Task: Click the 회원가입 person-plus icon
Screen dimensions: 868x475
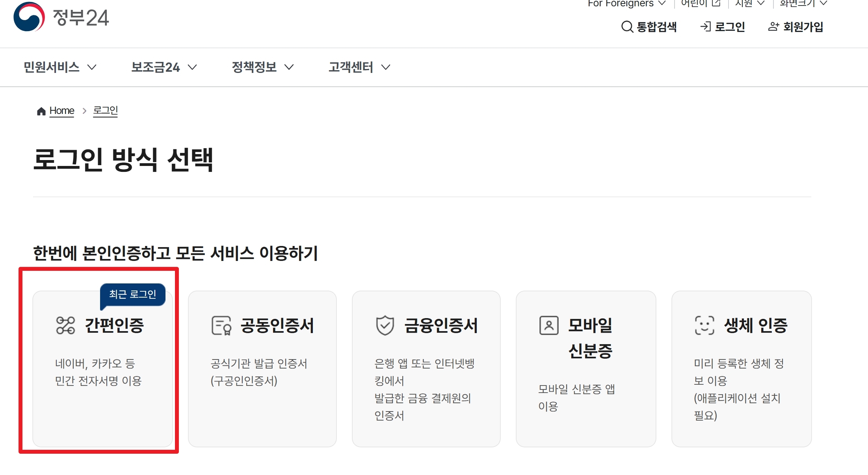Action: [x=773, y=26]
